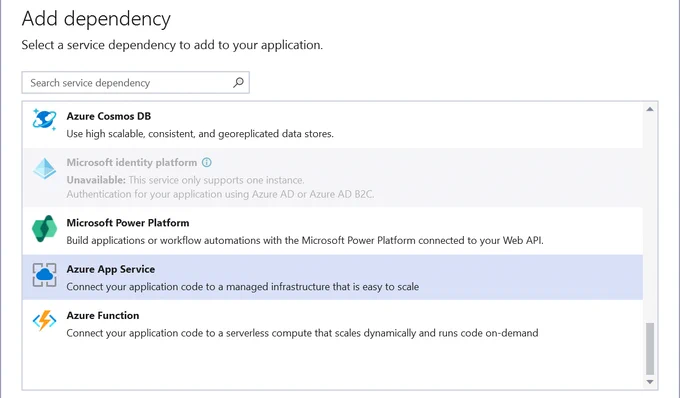Click the Azure Cosmos DB icon
The image size is (680, 398).
pyautogui.click(x=44, y=119)
